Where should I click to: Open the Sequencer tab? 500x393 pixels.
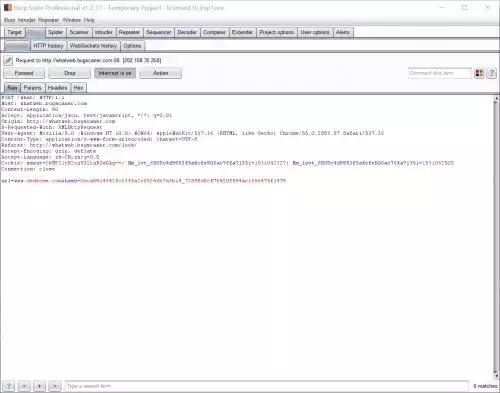[159, 32]
